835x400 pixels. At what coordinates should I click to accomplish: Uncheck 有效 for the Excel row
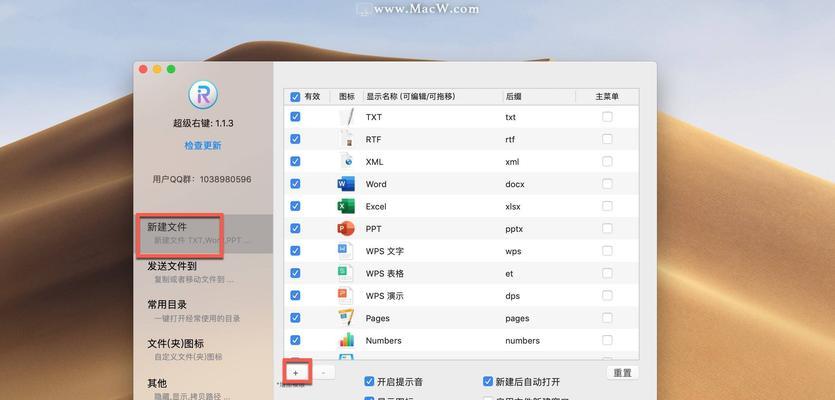coord(295,206)
